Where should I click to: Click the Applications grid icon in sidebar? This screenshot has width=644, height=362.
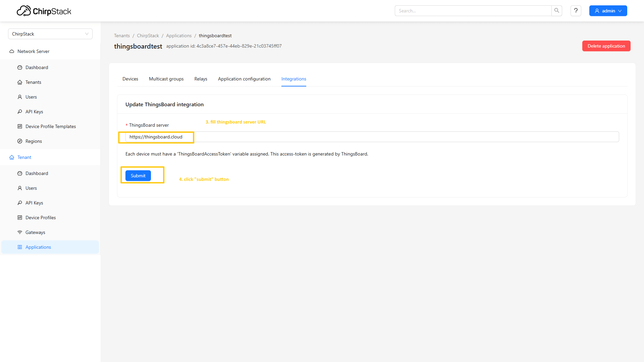(20, 247)
